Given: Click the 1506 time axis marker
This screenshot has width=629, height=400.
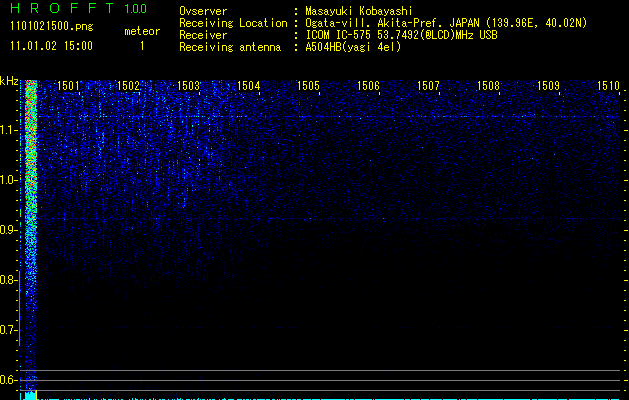Looking at the screenshot, I should [x=369, y=86].
